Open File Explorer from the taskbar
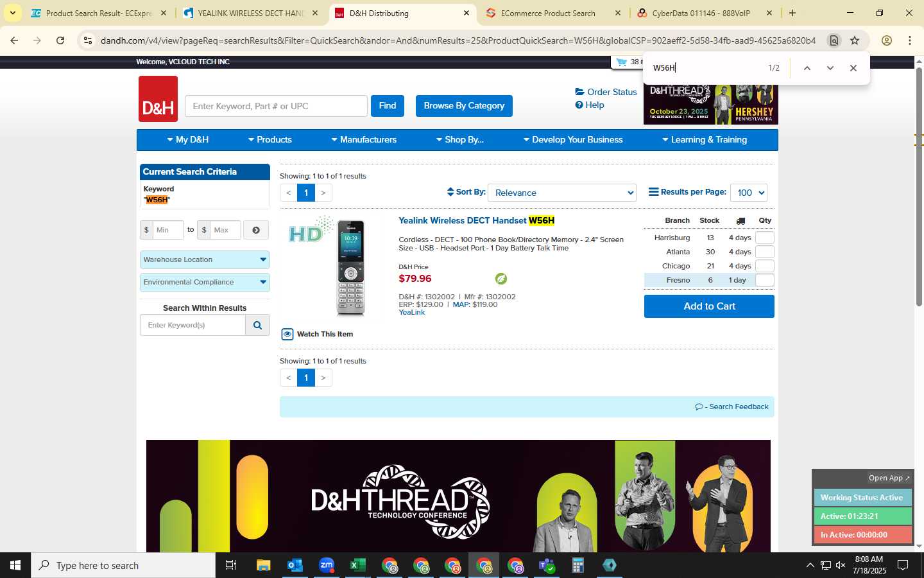The image size is (924, 578). pos(264,565)
